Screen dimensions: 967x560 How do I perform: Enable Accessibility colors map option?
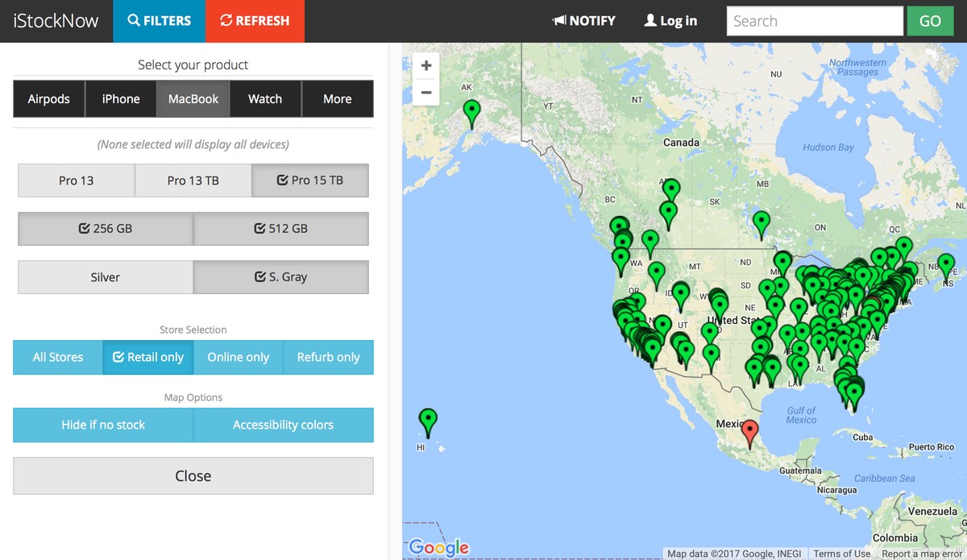[x=284, y=425]
